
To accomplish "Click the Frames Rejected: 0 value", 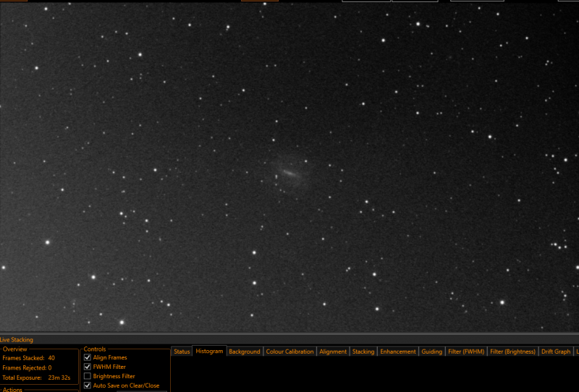I will [x=50, y=367].
